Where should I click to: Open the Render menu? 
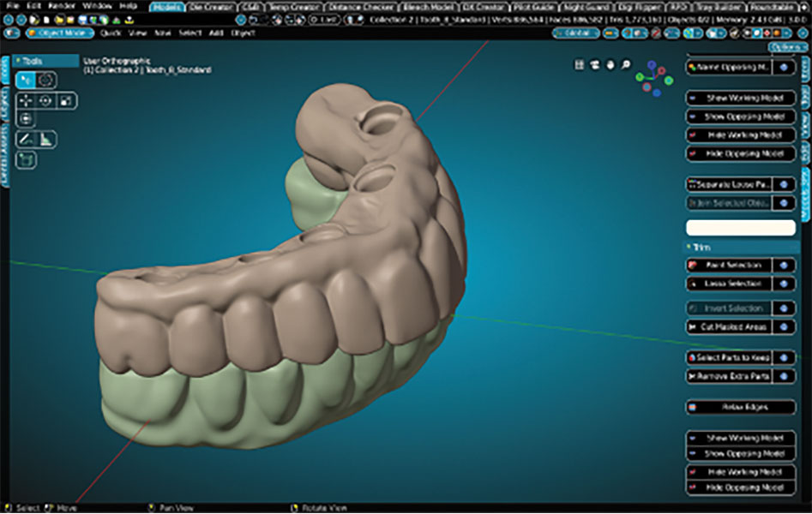click(60, 6)
